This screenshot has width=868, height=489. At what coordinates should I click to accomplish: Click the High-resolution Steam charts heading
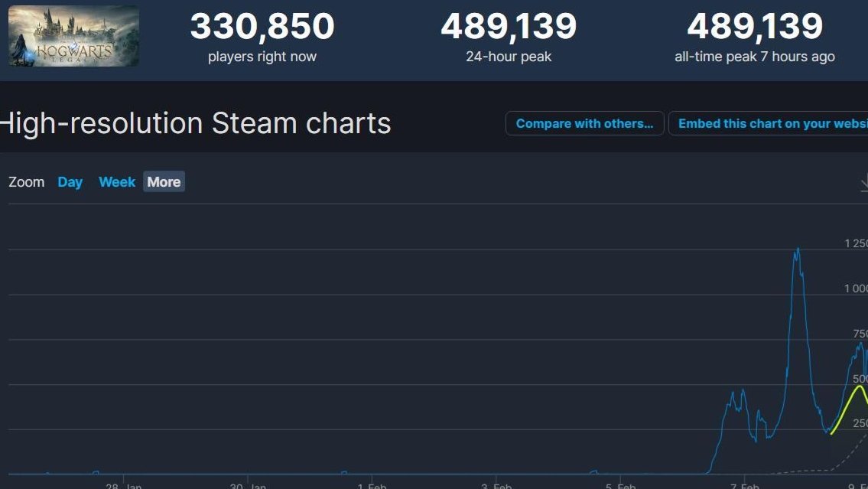195,122
